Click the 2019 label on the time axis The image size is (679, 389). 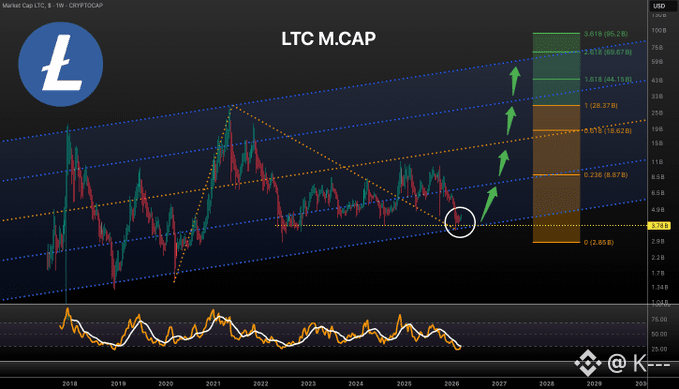(x=118, y=384)
